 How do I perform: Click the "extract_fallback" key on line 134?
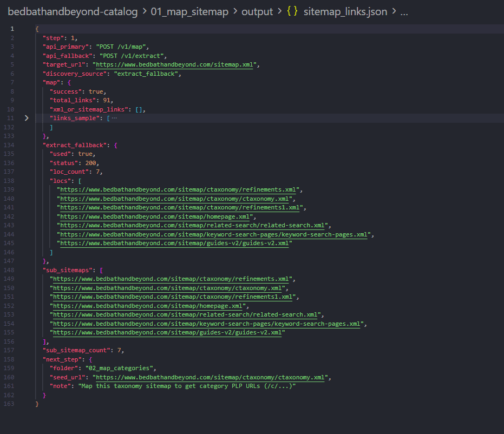[x=75, y=145]
